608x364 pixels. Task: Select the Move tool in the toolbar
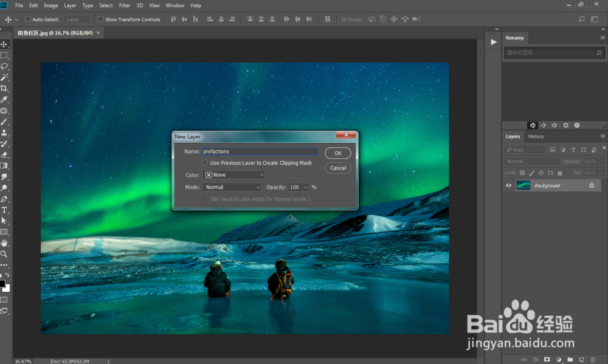[4, 44]
